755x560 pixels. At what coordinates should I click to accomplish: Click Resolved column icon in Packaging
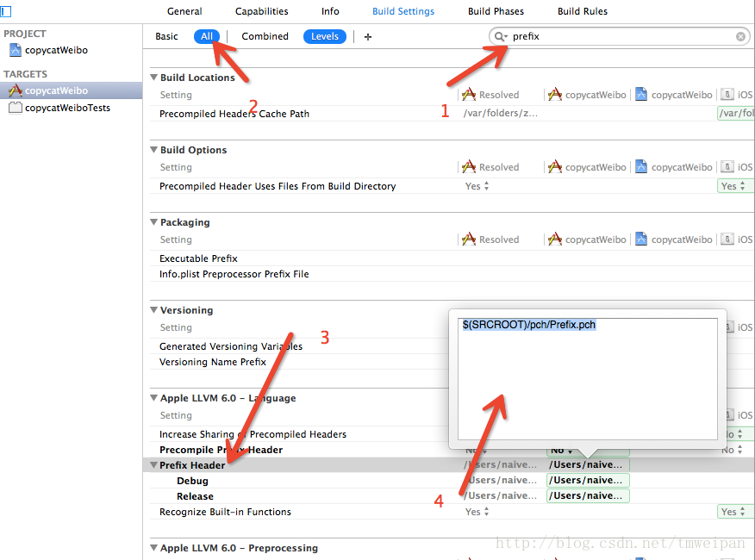pos(469,239)
